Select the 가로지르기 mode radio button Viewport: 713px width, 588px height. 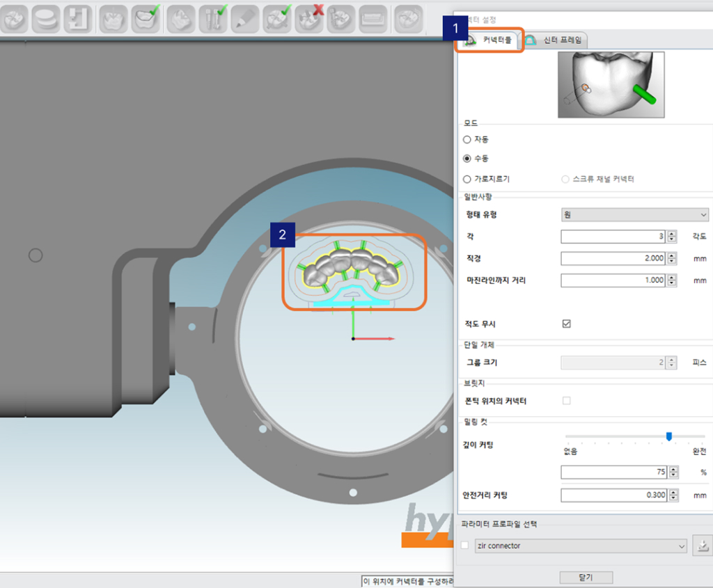[x=467, y=179]
